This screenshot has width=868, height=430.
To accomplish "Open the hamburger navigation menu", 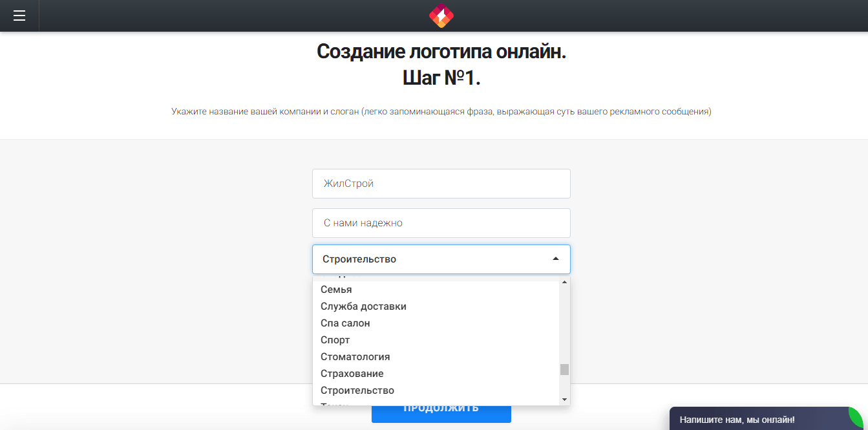I will tap(19, 16).
